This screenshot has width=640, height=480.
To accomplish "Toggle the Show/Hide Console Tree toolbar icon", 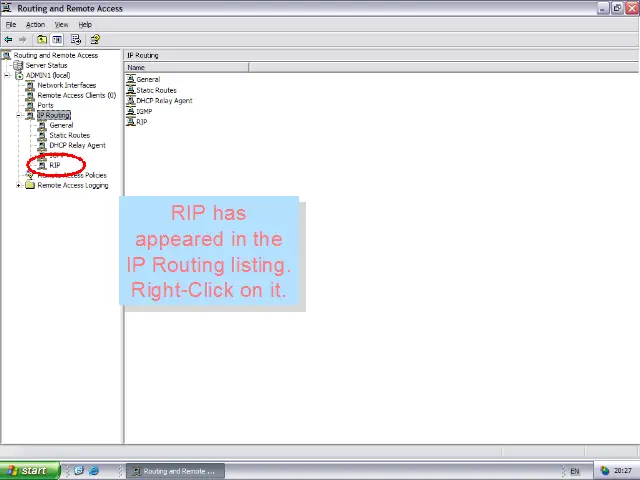I will [x=57, y=40].
